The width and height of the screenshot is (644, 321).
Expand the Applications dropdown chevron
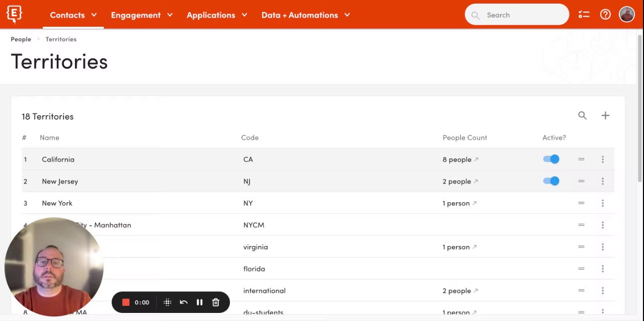245,15
